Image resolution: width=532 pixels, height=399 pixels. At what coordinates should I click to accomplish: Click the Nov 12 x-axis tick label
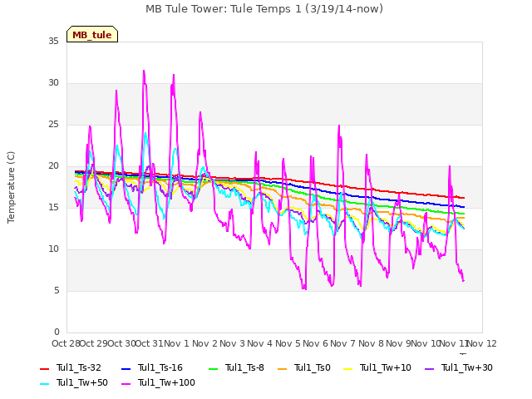482,343
